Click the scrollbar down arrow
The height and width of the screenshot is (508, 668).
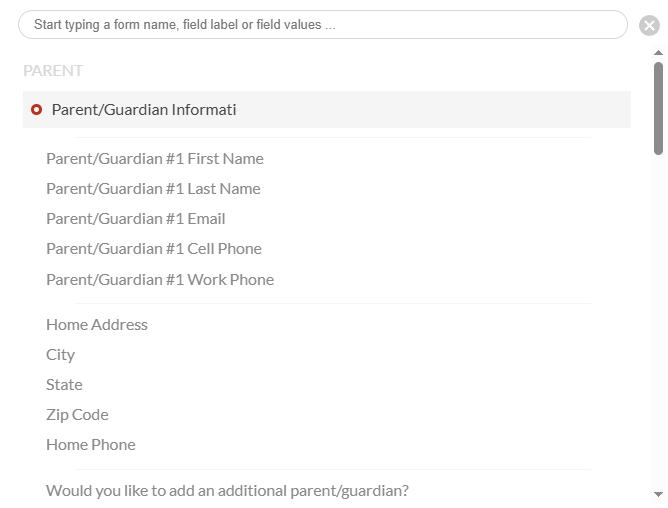(658, 494)
